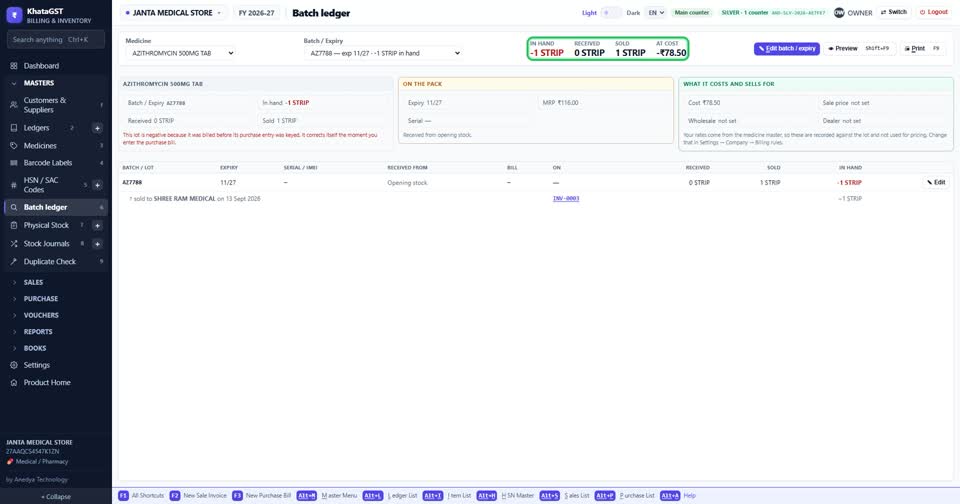Click the SILVER - 1 counter plan badge

773,12
